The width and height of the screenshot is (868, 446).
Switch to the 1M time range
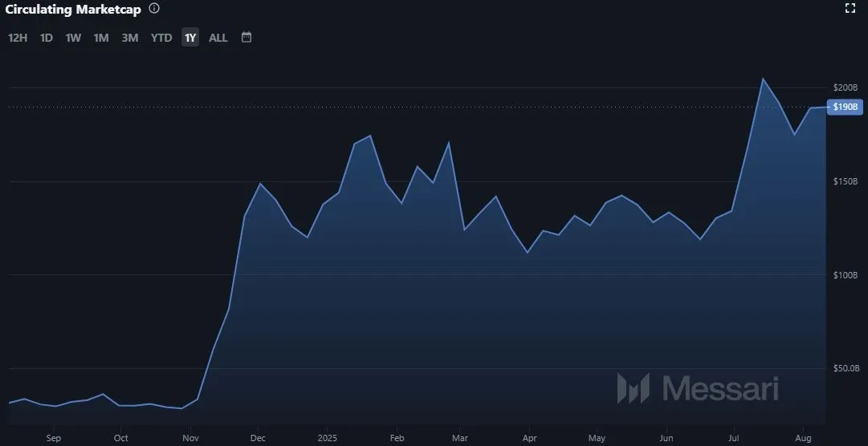100,38
